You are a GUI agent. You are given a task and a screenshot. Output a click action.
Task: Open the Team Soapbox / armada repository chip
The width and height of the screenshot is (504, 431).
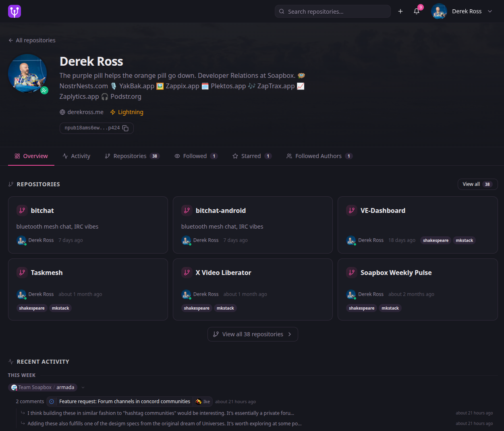tap(43, 387)
